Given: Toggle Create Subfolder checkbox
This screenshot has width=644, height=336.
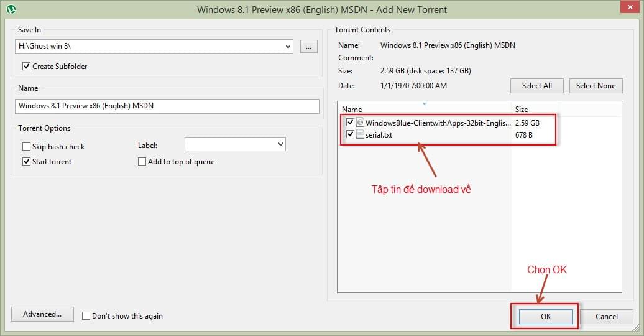Looking at the screenshot, I should click(x=26, y=66).
